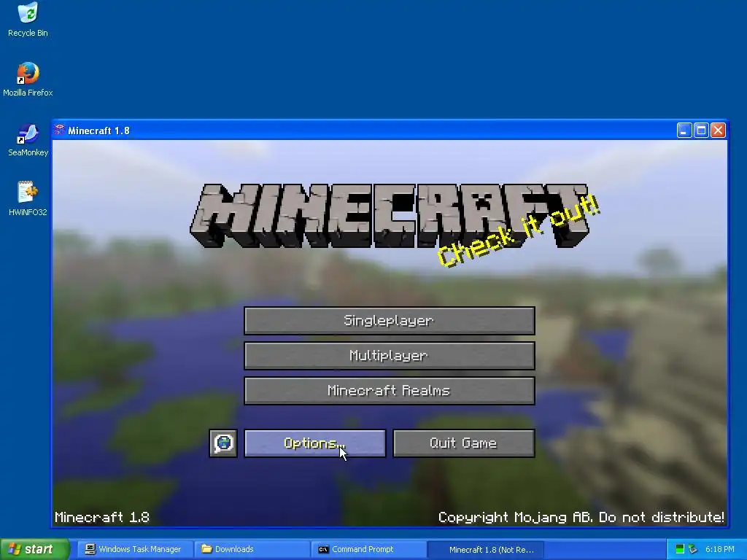Click the tray icon beside the clock
The image size is (747, 560).
click(693, 549)
